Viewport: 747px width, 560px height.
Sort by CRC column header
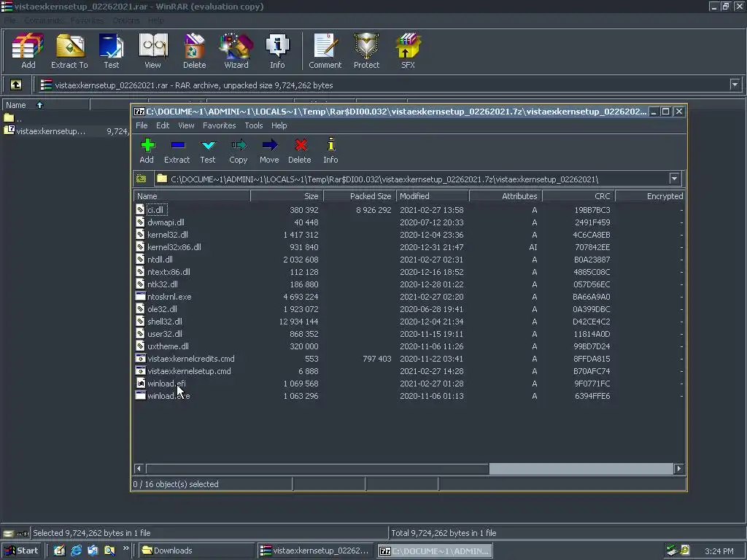coord(578,195)
